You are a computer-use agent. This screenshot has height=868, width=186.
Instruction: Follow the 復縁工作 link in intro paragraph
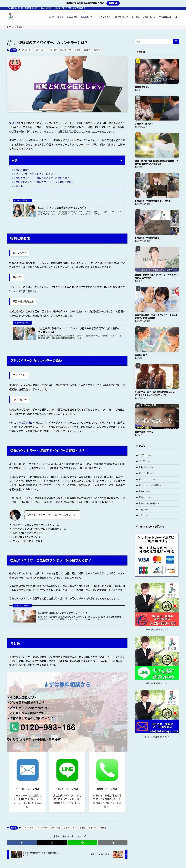[x=14, y=123]
